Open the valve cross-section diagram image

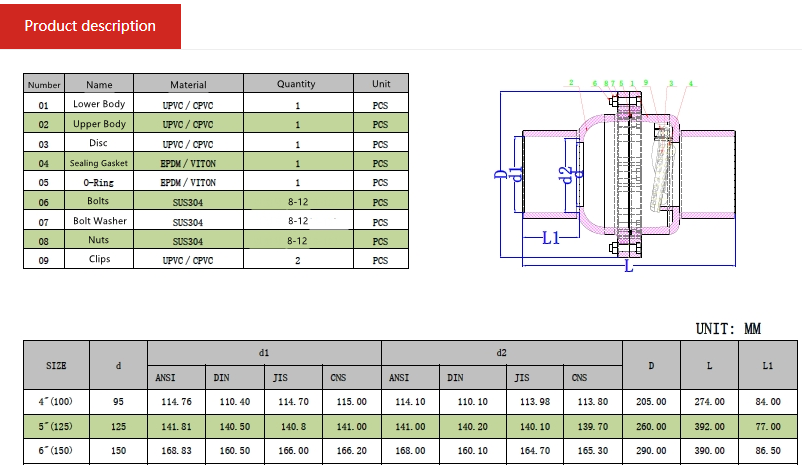[617, 175]
